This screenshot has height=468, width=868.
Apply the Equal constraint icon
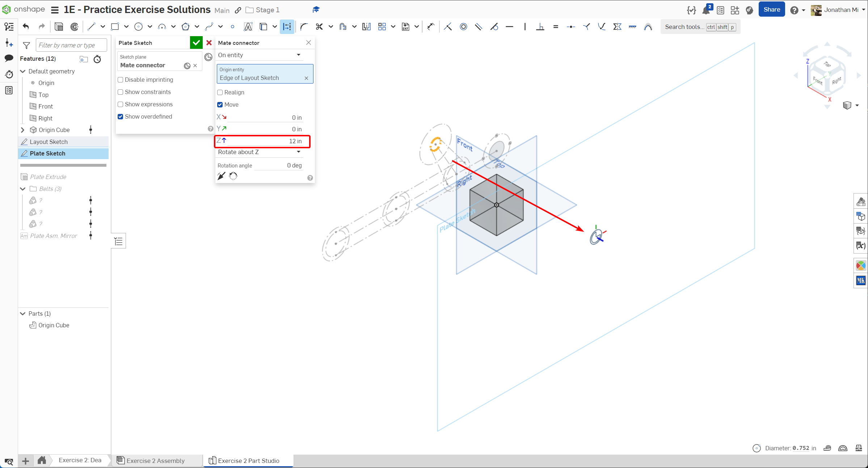tap(556, 26)
